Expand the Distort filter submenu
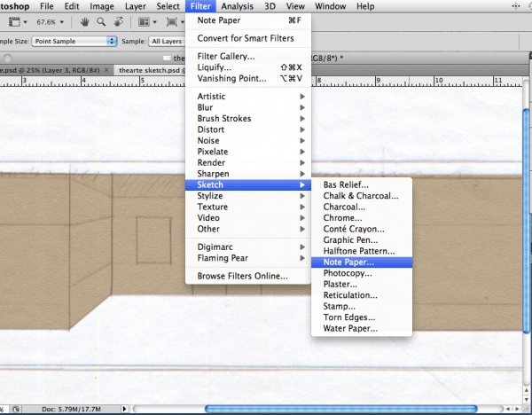This screenshot has width=532, height=415. click(x=248, y=129)
